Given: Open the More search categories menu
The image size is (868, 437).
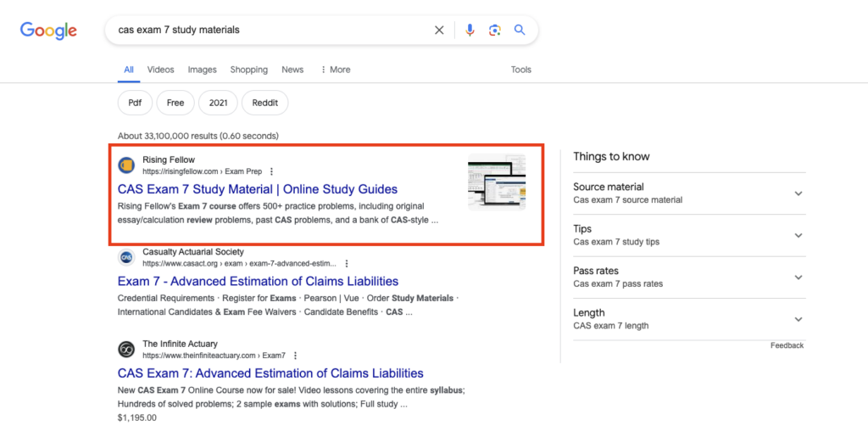Looking at the screenshot, I should 336,70.
